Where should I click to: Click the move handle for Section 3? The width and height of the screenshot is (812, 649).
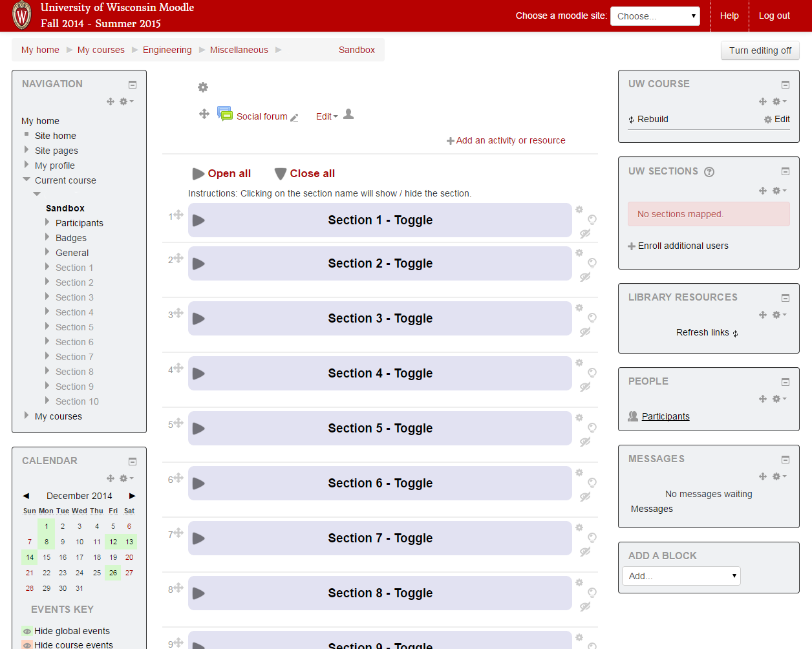[x=178, y=313]
